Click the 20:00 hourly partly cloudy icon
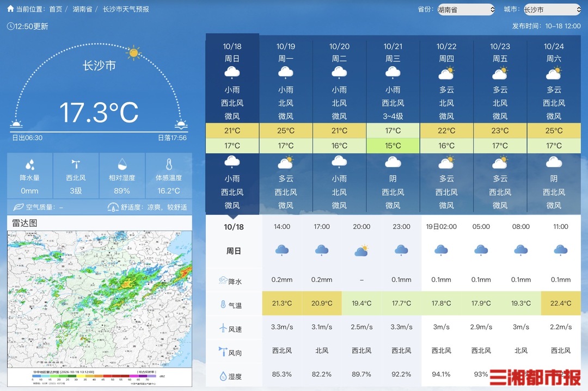 click(362, 250)
